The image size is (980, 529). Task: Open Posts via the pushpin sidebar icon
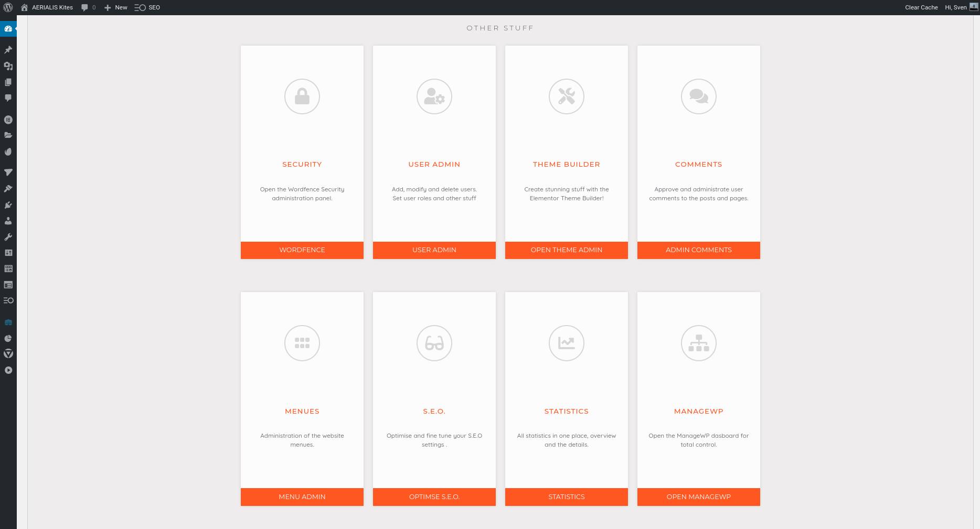tap(8, 50)
